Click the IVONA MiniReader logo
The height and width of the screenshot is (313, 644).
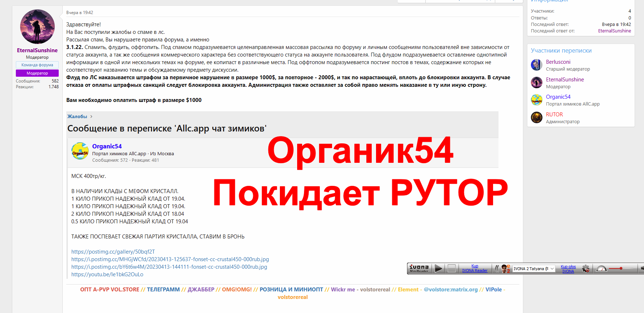click(x=419, y=269)
